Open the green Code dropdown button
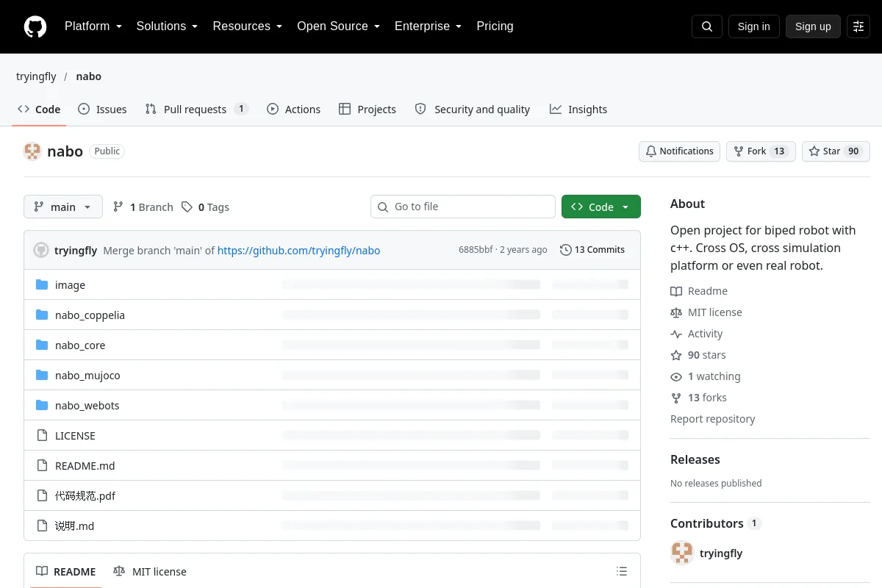Screen dimensions: 882x588 click(x=601, y=207)
